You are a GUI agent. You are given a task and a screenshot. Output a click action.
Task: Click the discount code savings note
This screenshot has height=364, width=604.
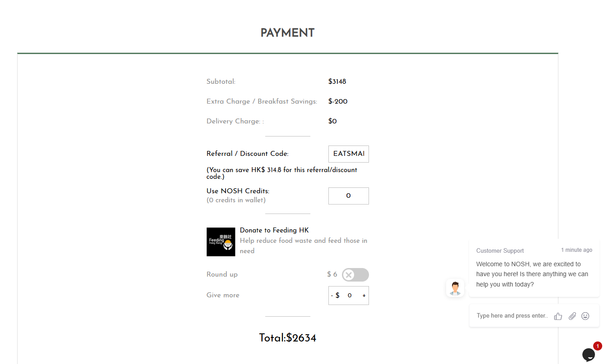coord(282,173)
